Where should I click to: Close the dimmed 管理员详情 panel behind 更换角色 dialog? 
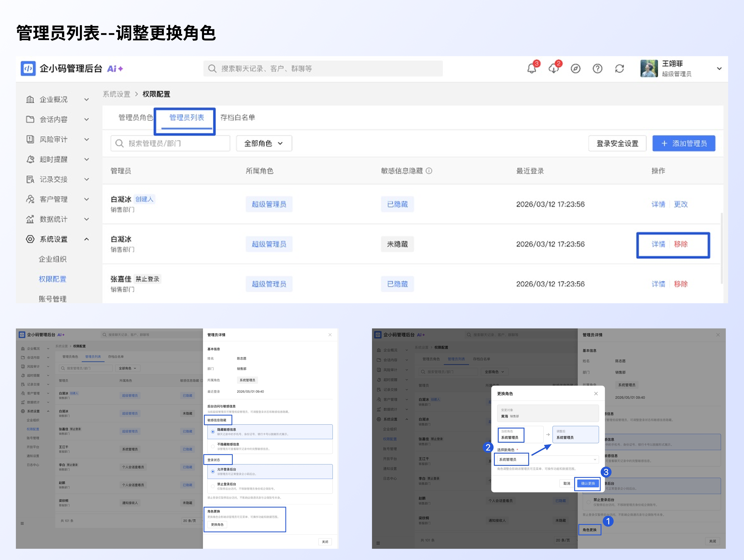[x=718, y=335]
